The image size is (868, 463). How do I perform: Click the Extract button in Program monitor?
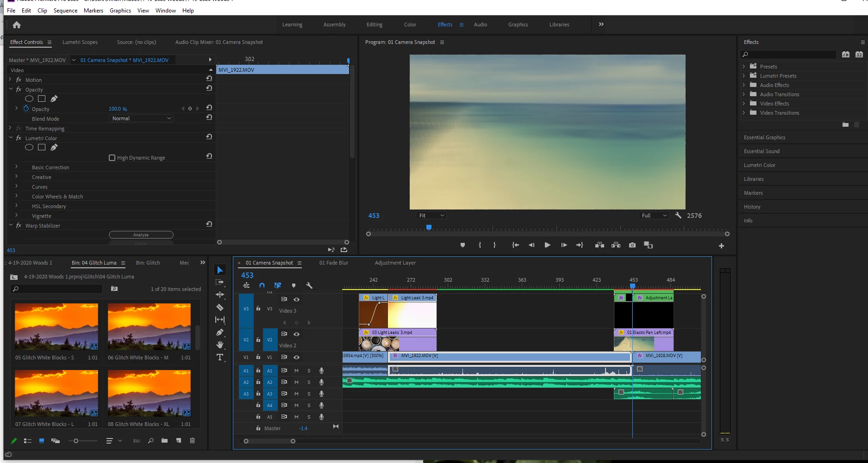616,245
